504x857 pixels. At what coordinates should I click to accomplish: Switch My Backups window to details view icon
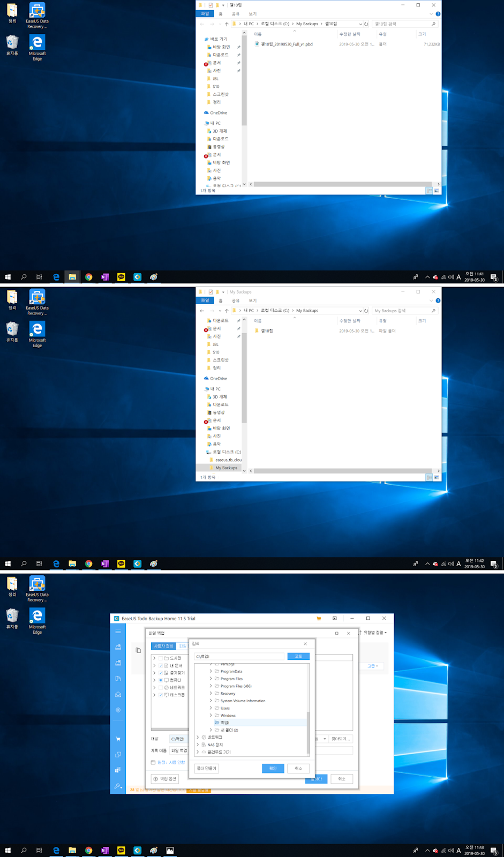click(x=429, y=477)
